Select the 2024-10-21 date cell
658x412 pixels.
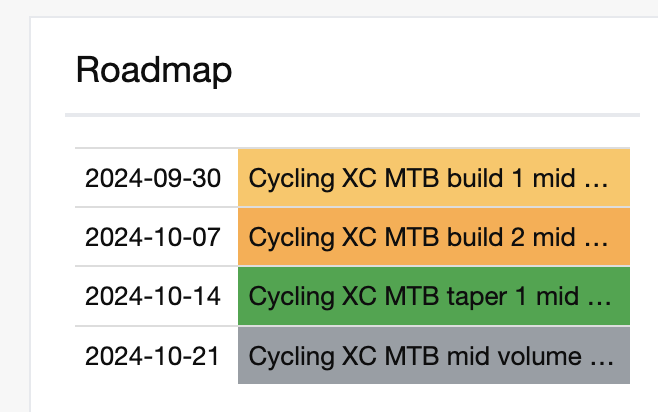click(153, 356)
